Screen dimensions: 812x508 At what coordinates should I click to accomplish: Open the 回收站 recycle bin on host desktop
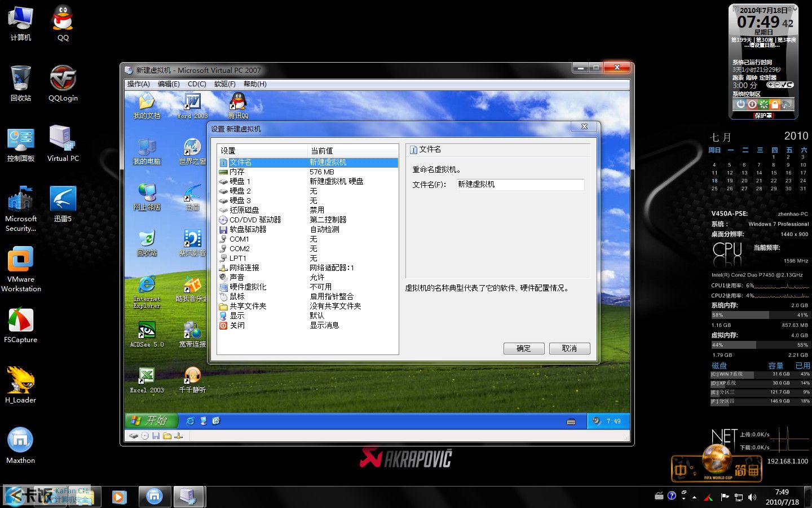tap(21, 83)
